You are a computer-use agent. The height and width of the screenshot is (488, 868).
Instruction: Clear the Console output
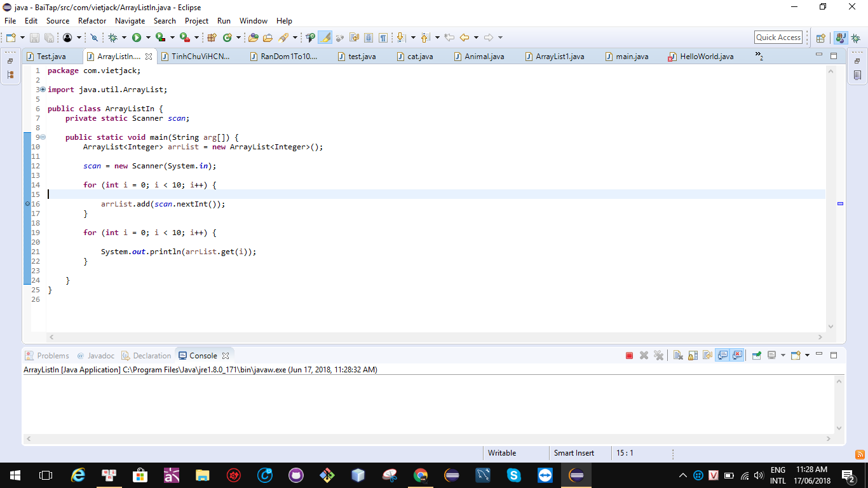[x=678, y=356]
